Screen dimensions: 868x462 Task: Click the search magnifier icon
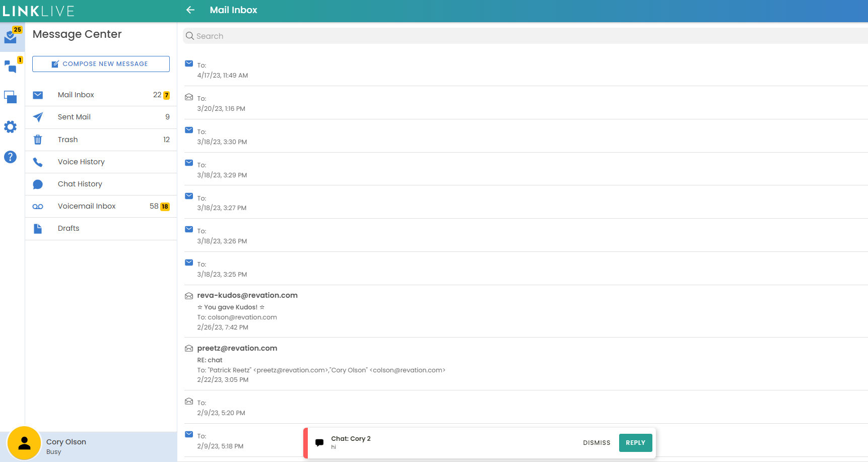click(190, 36)
